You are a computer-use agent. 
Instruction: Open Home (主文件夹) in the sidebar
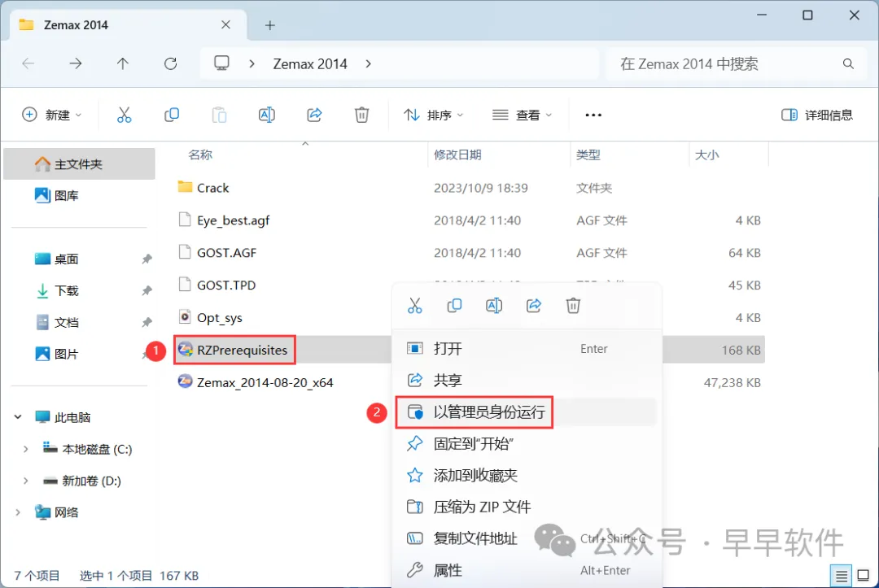[x=79, y=164]
